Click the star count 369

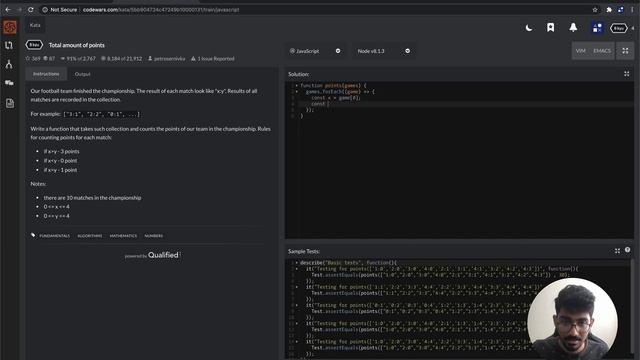click(x=33, y=59)
